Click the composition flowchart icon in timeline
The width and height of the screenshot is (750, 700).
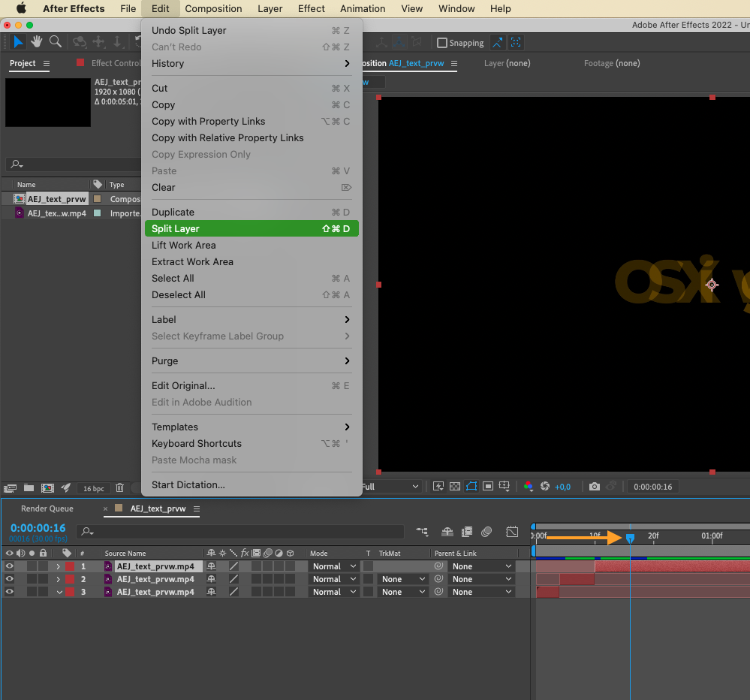coord(423,532)
